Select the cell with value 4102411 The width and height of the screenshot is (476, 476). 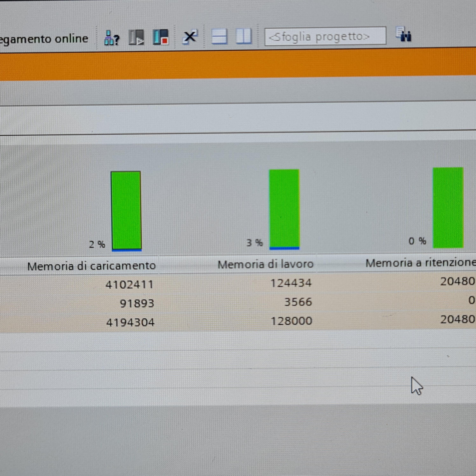(130, 285)
